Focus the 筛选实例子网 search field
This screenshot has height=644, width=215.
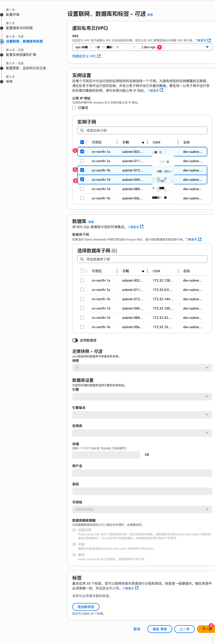tap(142, 131)
